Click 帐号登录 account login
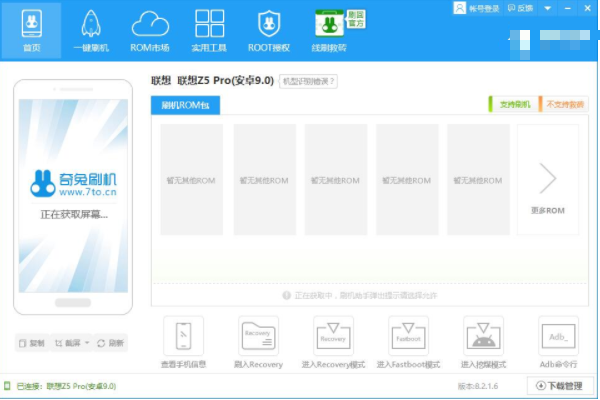The height and width of the screenshot is (400, 600). pos(484,8)
